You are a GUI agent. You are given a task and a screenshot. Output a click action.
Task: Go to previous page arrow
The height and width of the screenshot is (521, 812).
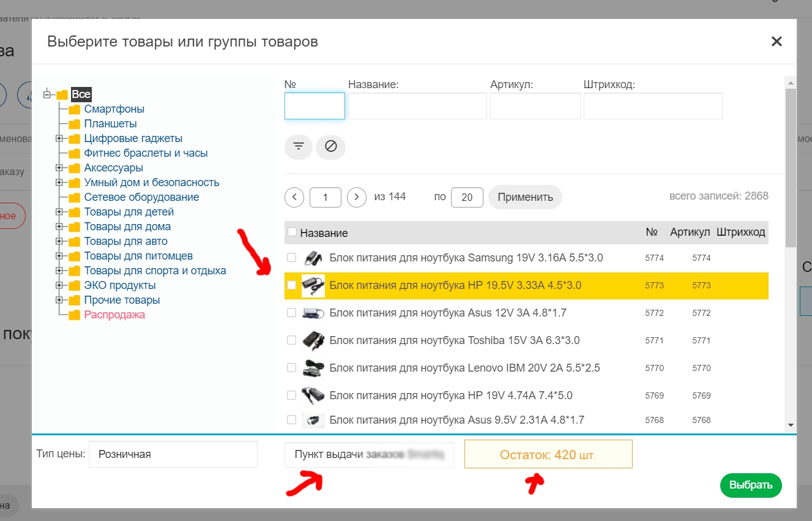pos(294,197)
